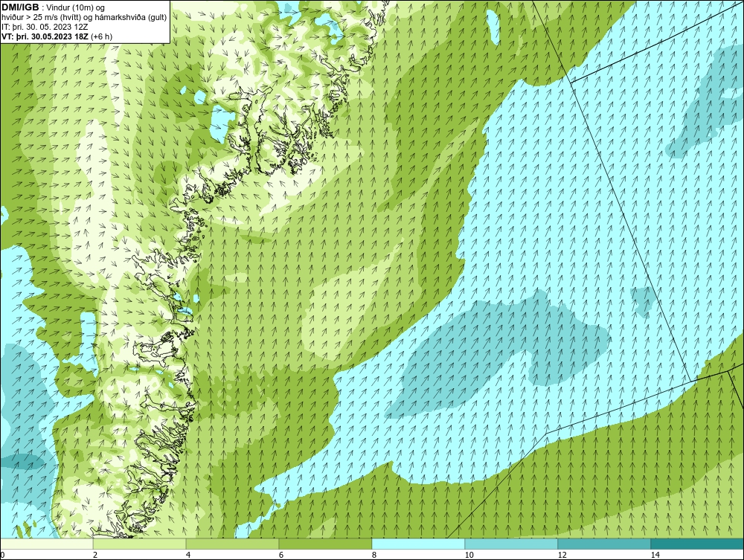
Task: Click the DMI/IGB title text
Action: (20, 7)
